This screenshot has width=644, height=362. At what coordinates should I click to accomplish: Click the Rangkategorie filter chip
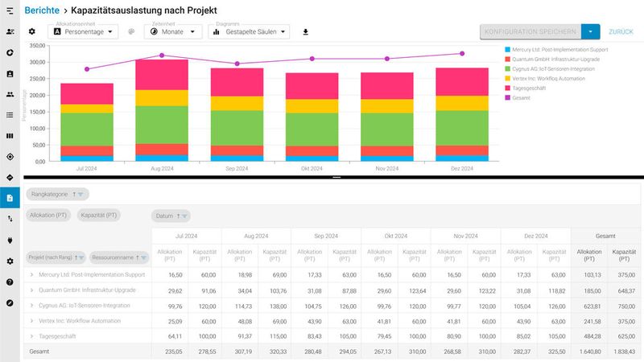(x=58, y=194)
